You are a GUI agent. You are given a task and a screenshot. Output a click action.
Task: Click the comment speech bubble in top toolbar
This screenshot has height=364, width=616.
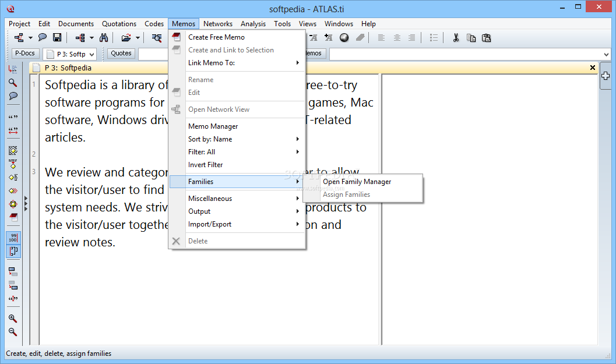(x=42, y=38)
